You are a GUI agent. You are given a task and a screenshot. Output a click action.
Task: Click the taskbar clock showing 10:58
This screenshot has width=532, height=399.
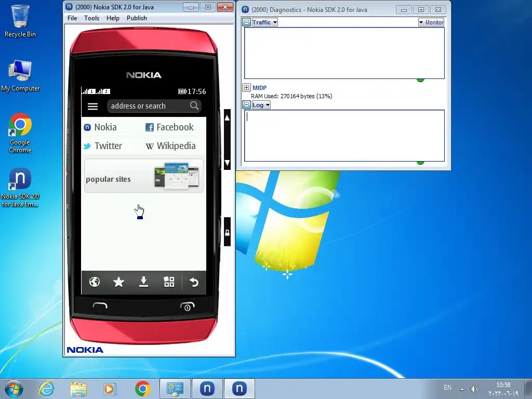pos(503,389)
